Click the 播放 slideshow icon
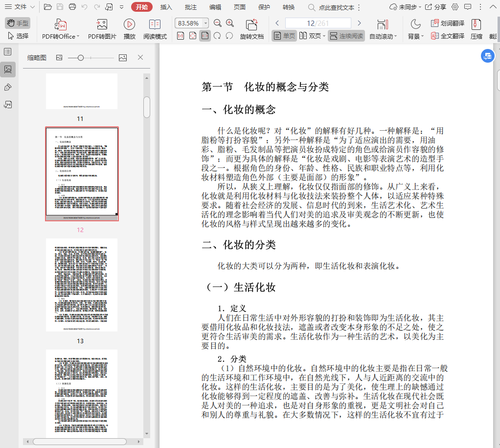Image resolution: width=500 pixels, height=448 pixels. click(129, 24)
